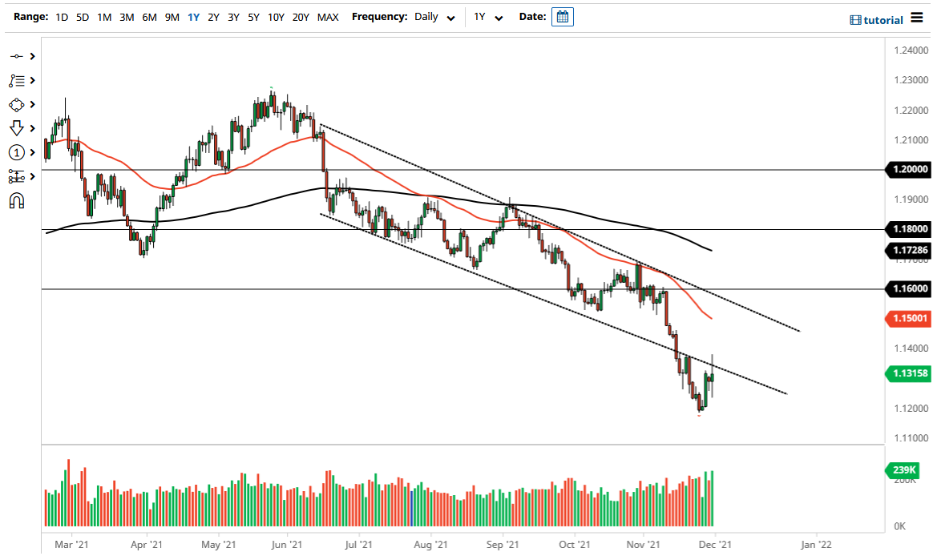
Task: Open the annotation list tool in sidebar
Action: coord(18,80)
